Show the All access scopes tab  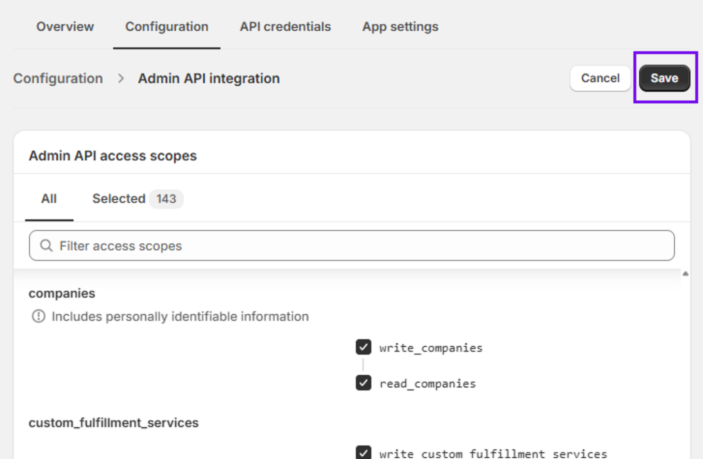49,199
